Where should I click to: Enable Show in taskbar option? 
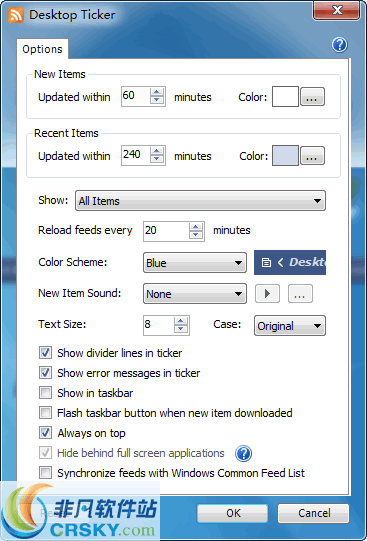tap(46, 393)
